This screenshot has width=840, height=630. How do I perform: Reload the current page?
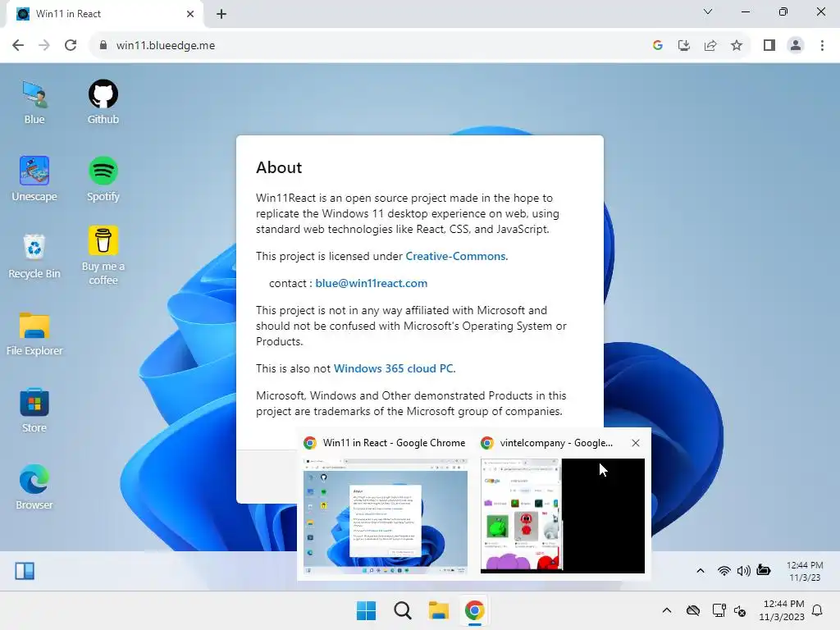tap(71, 46)
